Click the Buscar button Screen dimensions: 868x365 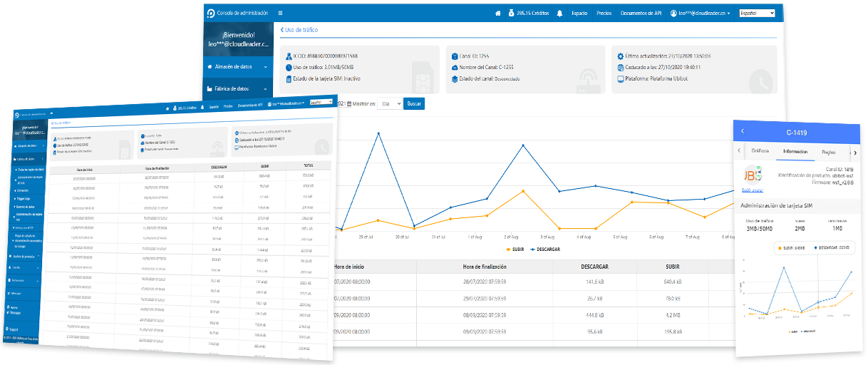tap(414, 104)
